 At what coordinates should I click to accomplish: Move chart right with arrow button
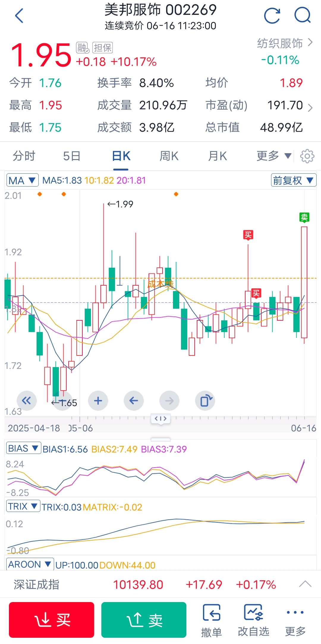169,401
